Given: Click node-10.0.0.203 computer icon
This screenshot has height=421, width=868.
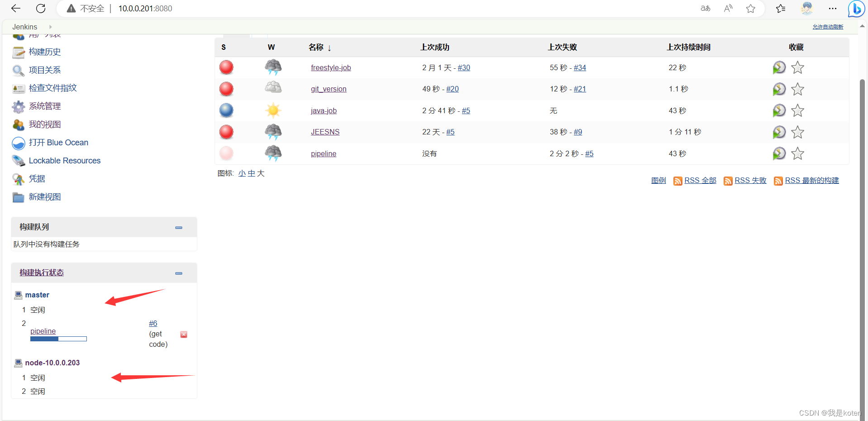Looking at the screenshot, I should click(x=18, y=363).
